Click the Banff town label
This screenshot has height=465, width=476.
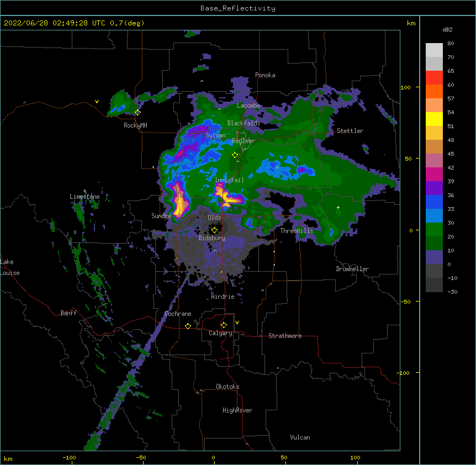tap(68, 313)
